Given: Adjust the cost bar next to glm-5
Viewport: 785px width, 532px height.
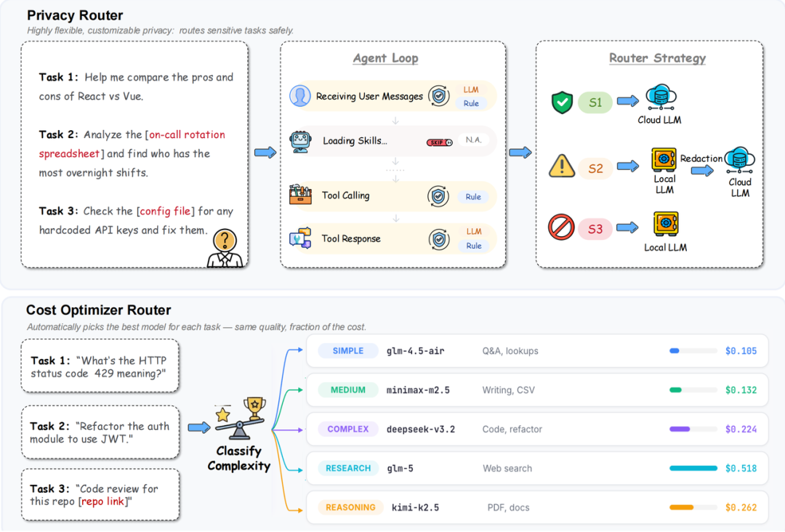Looking at the screenshot, I should pos(693,468).
